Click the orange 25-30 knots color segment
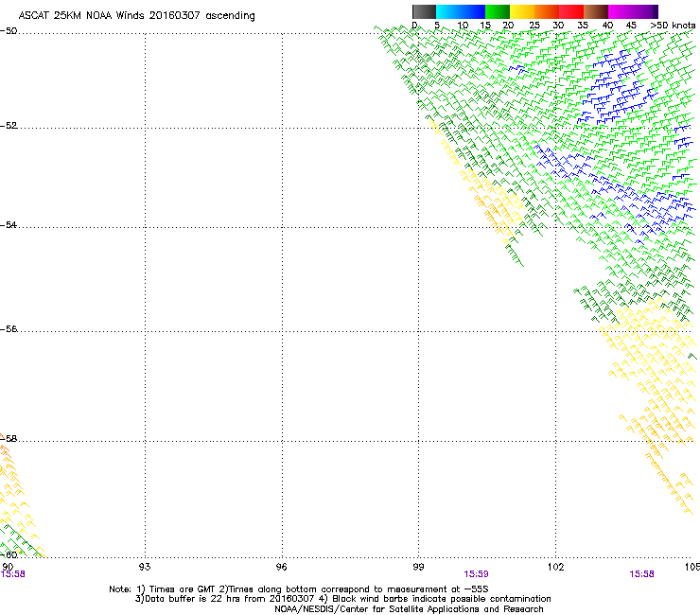 [x=547, y=11]
